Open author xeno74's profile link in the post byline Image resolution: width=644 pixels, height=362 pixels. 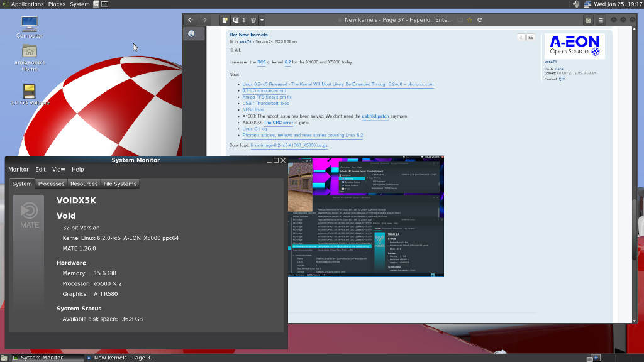(245, 41)
